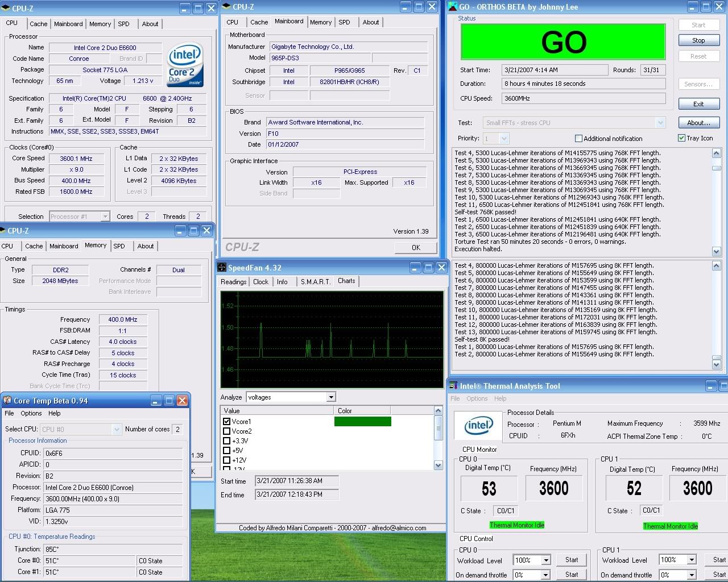Screen dimensions: 728x582
Task: Switch to Clock tab in SpeedFan
Action: pyautogui.click(x=260, y=281)
